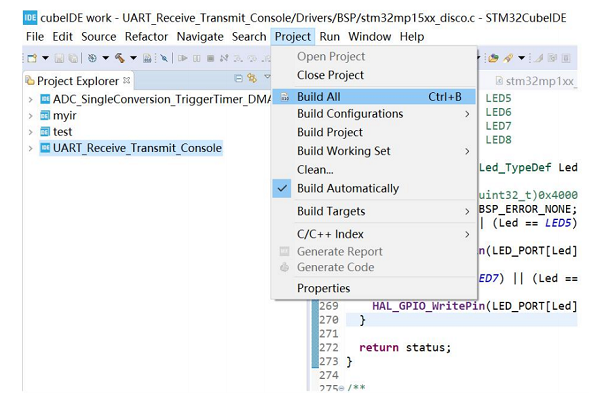Expand the ADC_SingleConversion_TriggerTimer_DMA project
The image size is (600, 402).
(x=31, y=99)
